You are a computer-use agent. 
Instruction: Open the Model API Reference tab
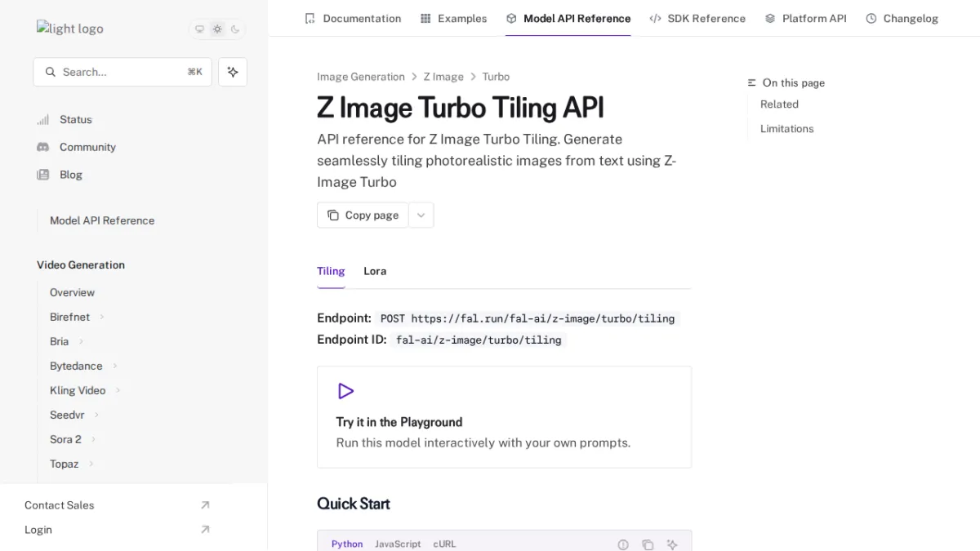point(568,18)
